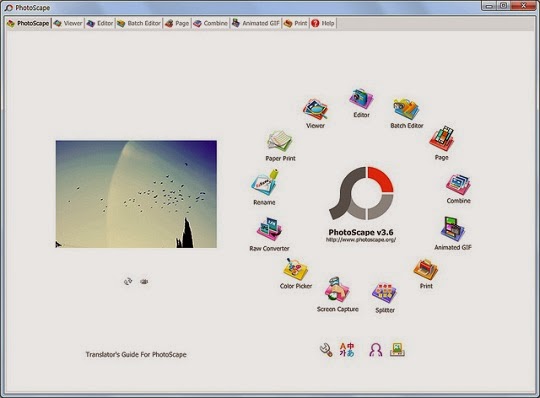Viewport: 540px width, 398px height.
Task: Open the Help tab
Action: click(323, 23)
